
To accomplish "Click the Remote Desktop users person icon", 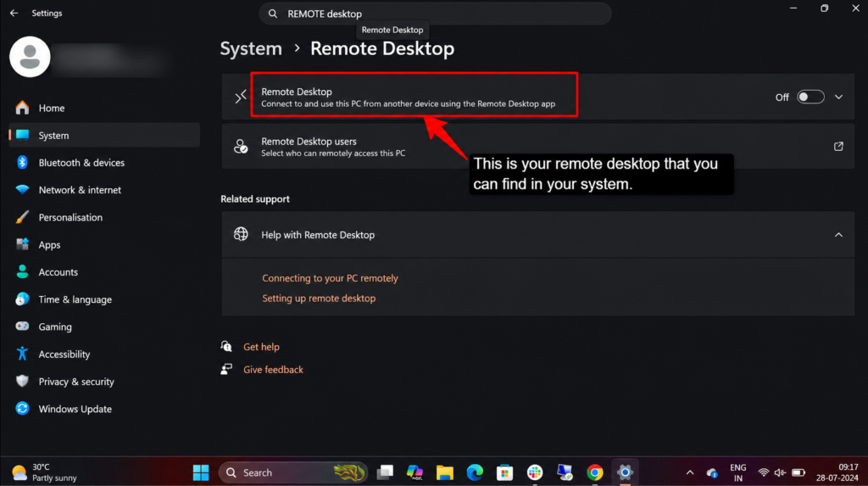I will (x=241, y=146).
